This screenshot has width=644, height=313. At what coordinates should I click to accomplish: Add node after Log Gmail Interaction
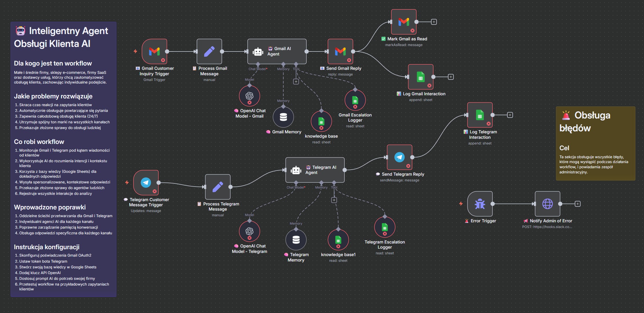[451, 77]
